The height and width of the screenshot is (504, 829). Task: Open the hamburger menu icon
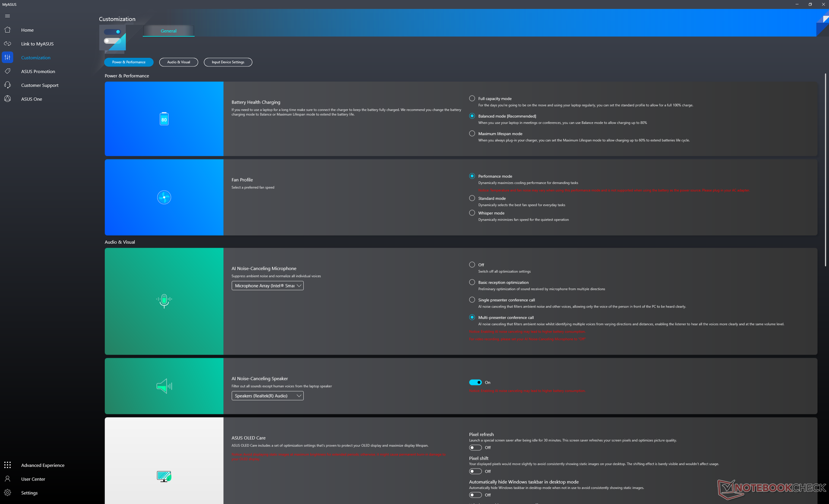click(x=7, y=16)
